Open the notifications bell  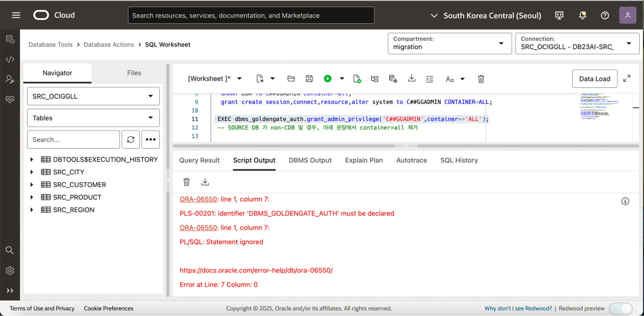(x=582, y=15)
